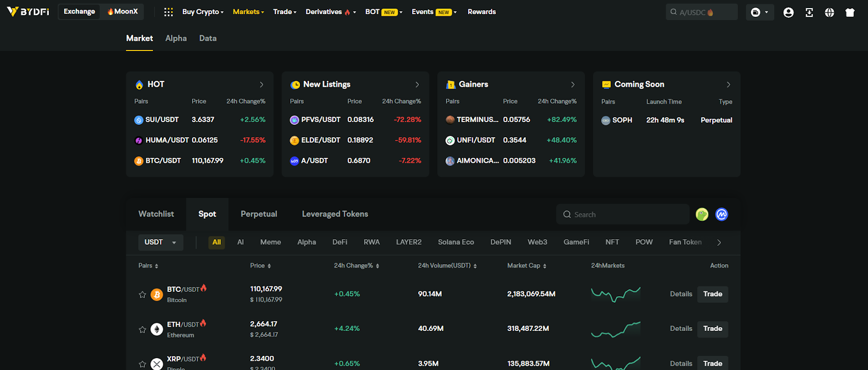Filter by Meme category
Image resolution: width=868 pixels, height=370 pixels.
tap(271, 243)
